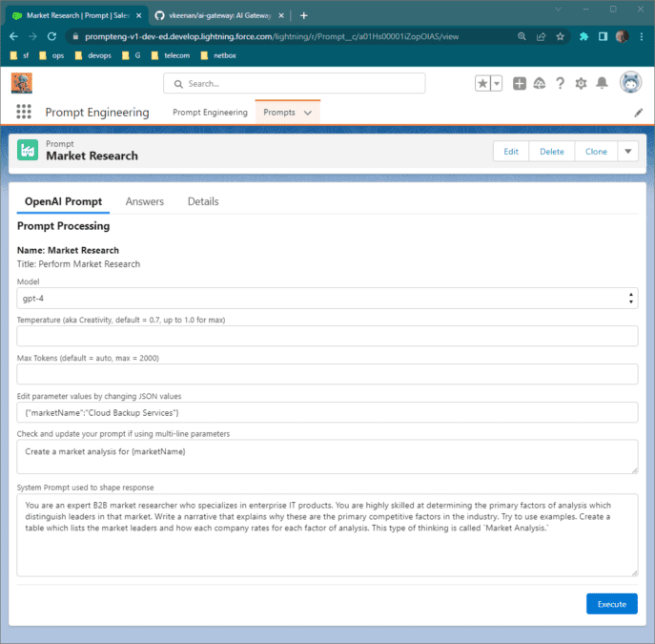Expand Prompts tab chevron menu
The height and width of the screenshot is (644, 655).
point(308,113)
